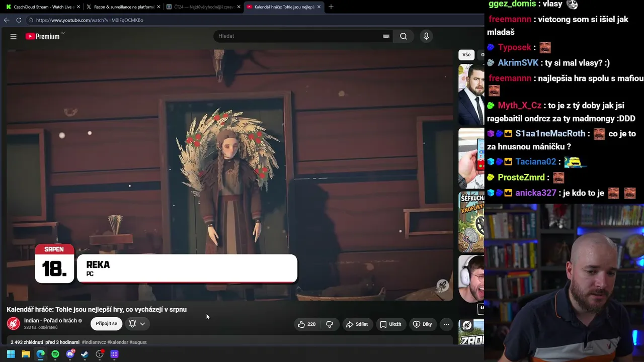This screenshot has width=644, height=362.
Task: Click the Sdílet share button
Action: 357,324
